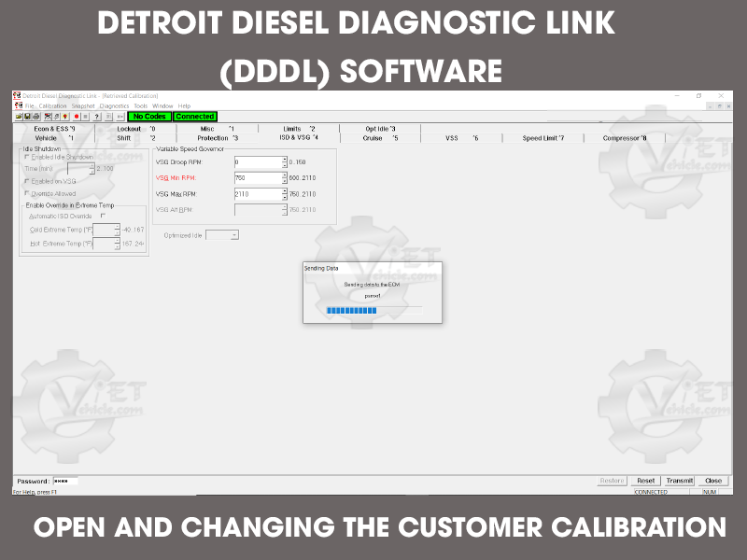
Task: Click the VSG Min RPM spinner arrows
Action: pos(284,178)
